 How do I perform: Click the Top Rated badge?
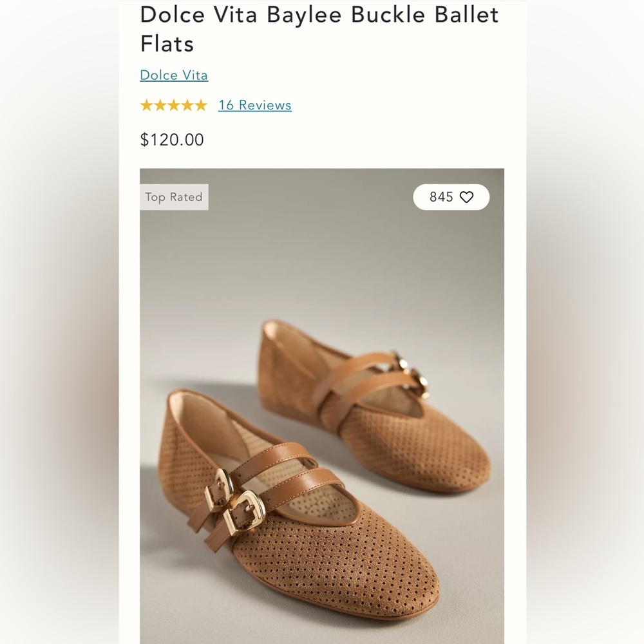(x=174, y=197)
